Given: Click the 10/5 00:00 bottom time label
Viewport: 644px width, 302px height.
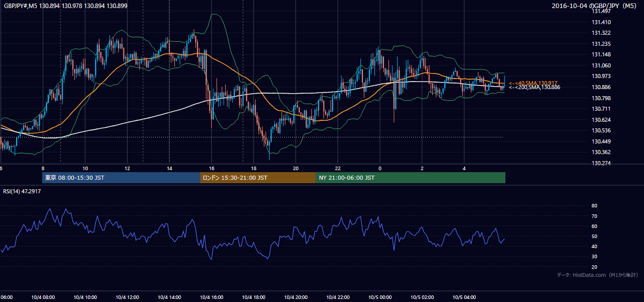Looking at the screenshot, I should (x=379, y=297).
